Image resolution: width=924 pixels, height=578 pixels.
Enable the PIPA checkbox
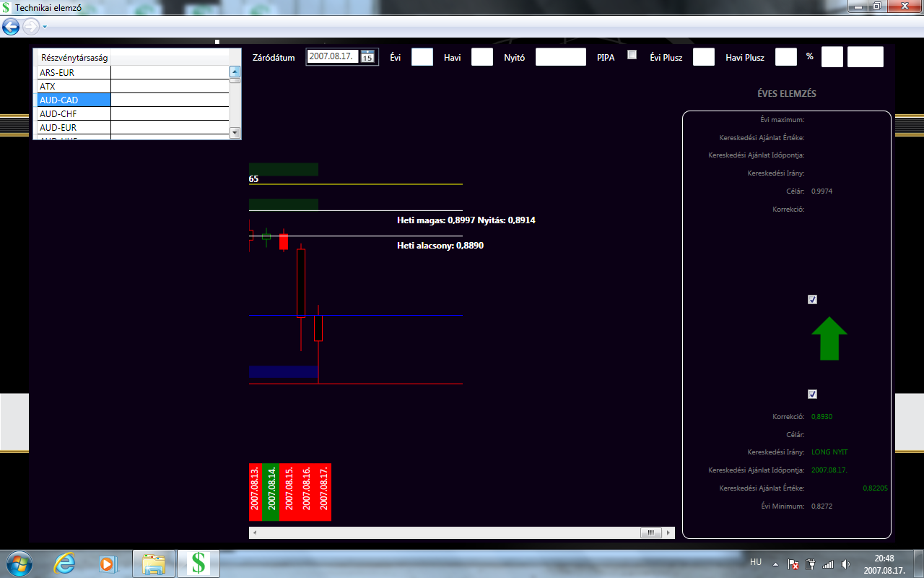pyautogui.click(x=632, y=55)
